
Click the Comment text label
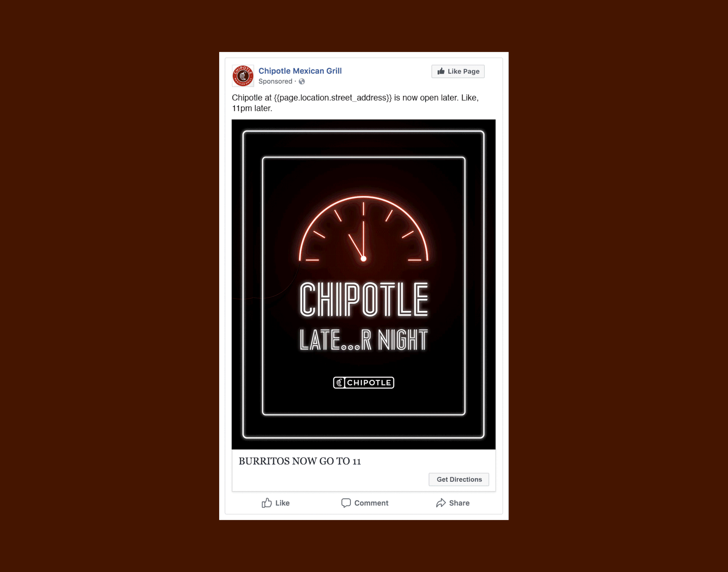(371, 503)
